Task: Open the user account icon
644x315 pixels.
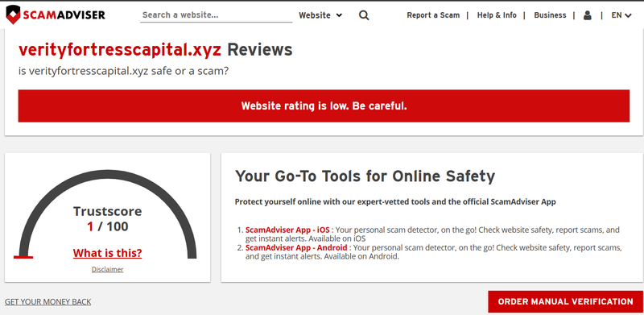Action: click(588, 15)
